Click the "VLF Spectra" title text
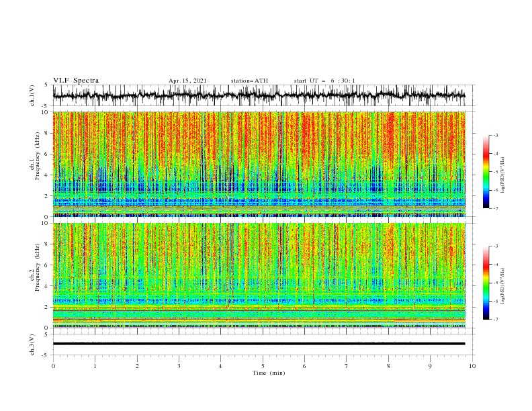Viewport: 532px width, 411px height. click(76, 81)
